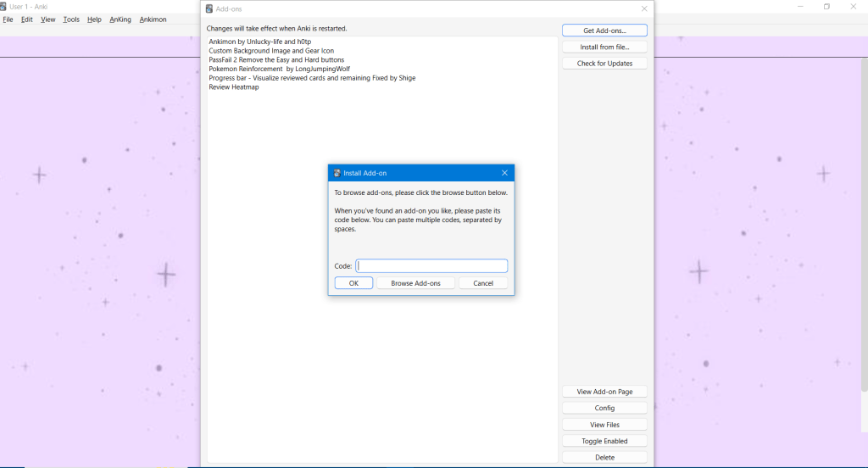Click the View Files button

(604, 425)
